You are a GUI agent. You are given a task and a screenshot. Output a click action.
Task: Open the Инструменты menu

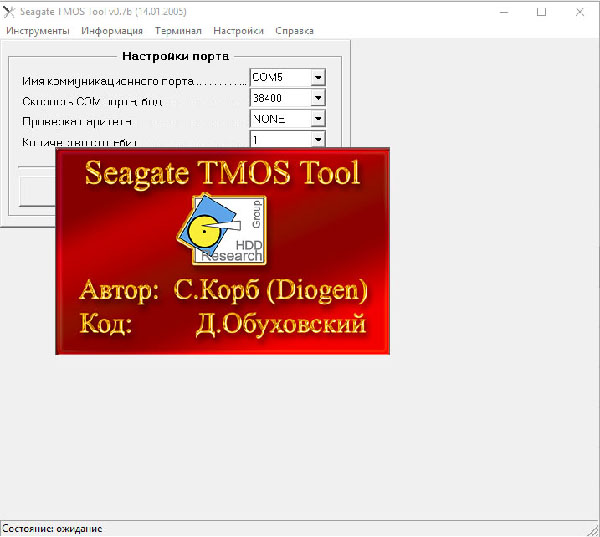pyautogui.click(x=38, y=31)
